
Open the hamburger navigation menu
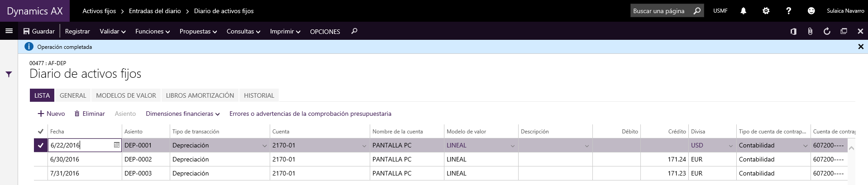[9, 31]
